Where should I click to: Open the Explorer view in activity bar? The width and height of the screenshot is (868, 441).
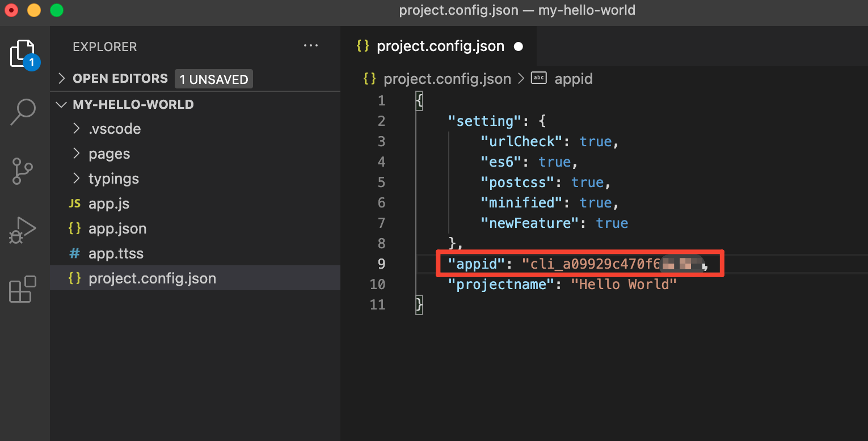[x=23, y=54]
